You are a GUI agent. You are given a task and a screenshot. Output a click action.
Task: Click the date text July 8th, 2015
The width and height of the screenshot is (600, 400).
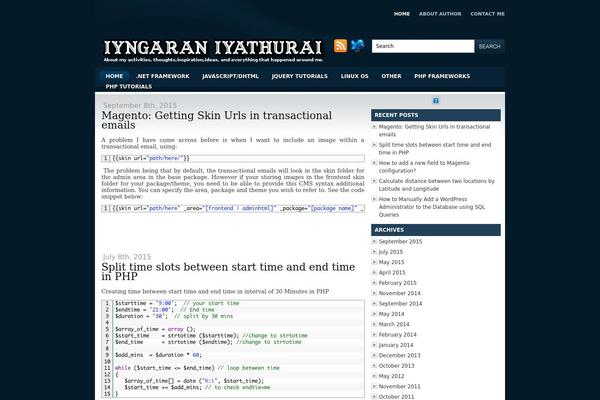[127, 257]
